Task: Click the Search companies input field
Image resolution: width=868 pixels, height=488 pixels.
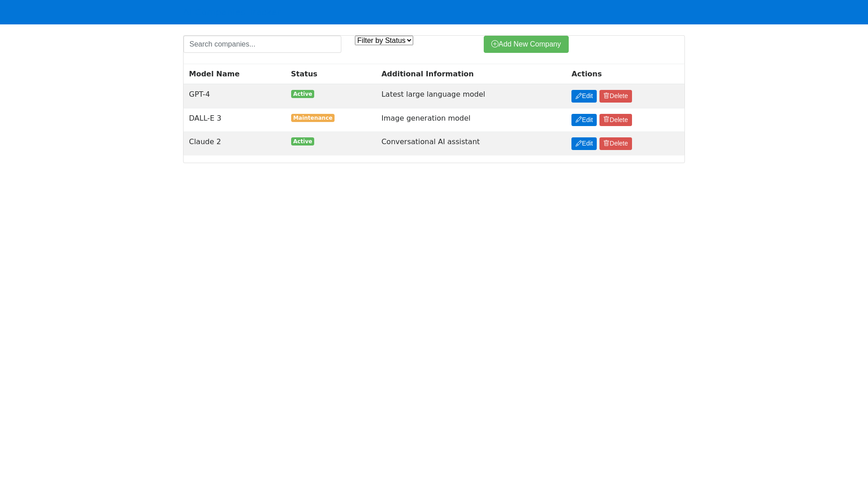Action: click(262, 44)
